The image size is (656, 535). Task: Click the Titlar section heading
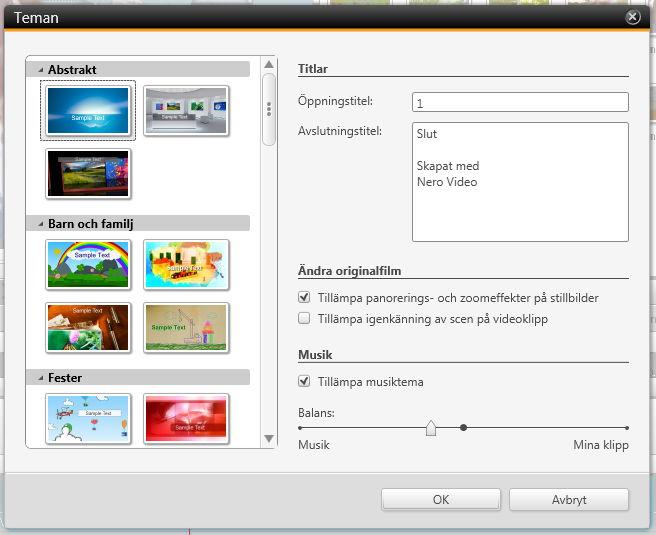[x=313, y=69]
